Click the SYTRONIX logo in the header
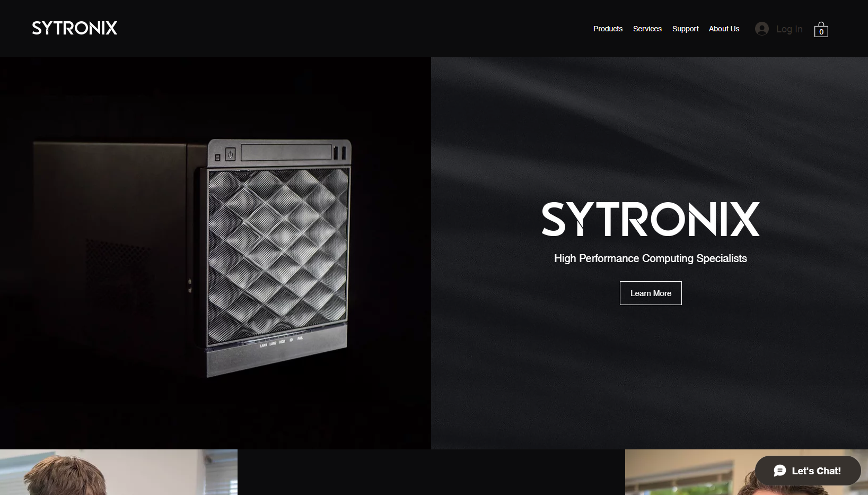This screenshot has width=868, height=495. pyautogui.click(x=74, y=28)
